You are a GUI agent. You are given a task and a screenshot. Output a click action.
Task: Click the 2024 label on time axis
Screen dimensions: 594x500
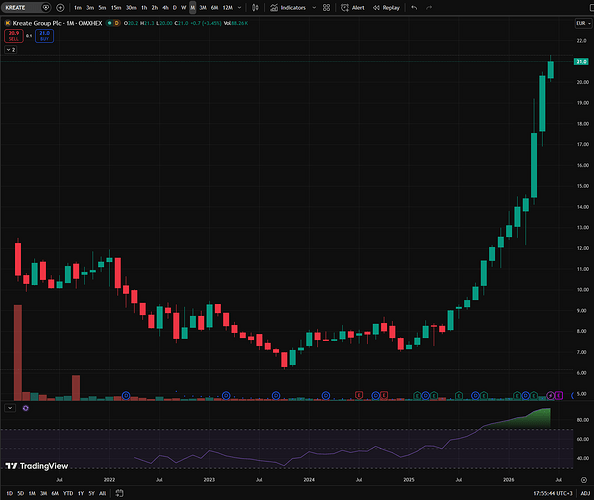(309, 480)
